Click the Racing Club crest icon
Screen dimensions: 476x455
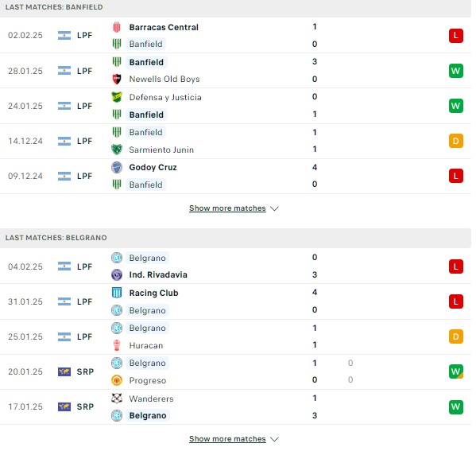tap(117, 293)
